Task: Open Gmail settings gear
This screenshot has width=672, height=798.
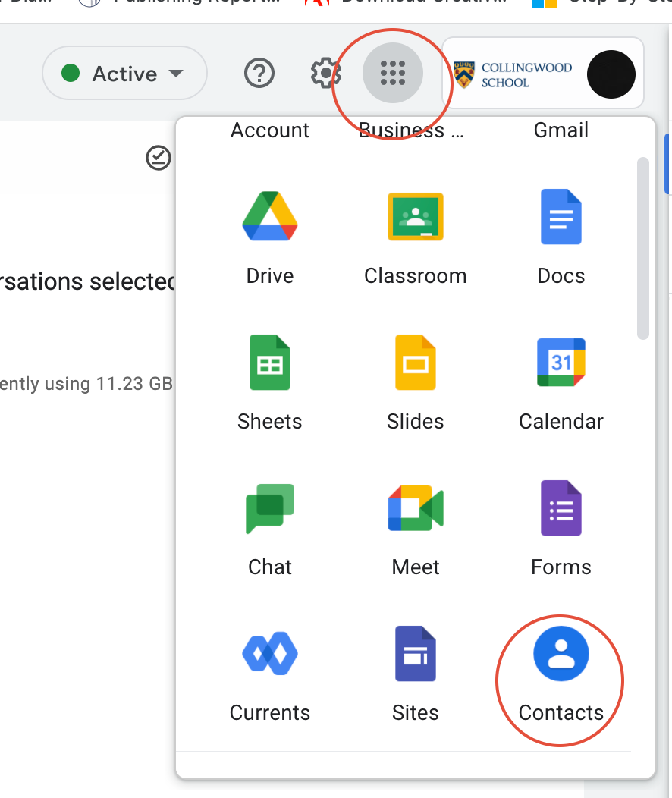Action: pyautogui.click(x=325, y=74)
